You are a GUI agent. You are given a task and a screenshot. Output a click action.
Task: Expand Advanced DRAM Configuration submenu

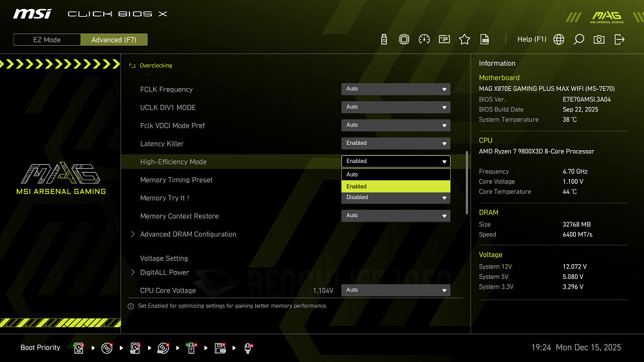pos(188,234)
